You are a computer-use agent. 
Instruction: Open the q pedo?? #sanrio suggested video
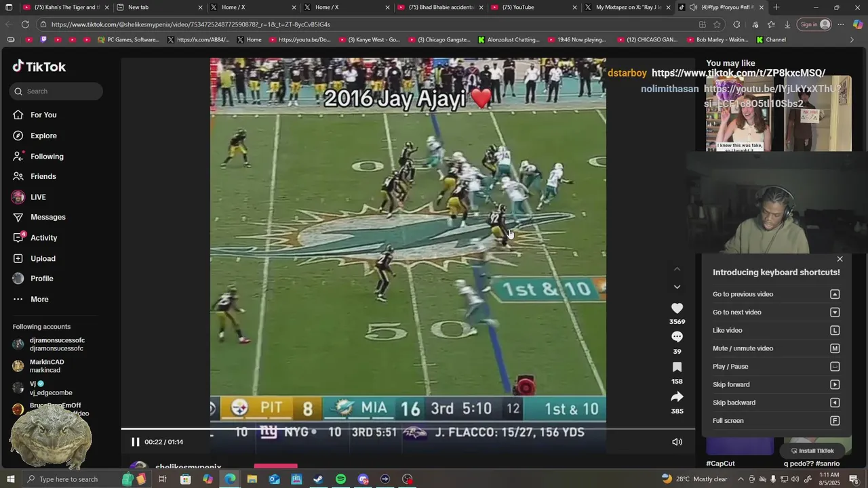[x=812, y=464]
